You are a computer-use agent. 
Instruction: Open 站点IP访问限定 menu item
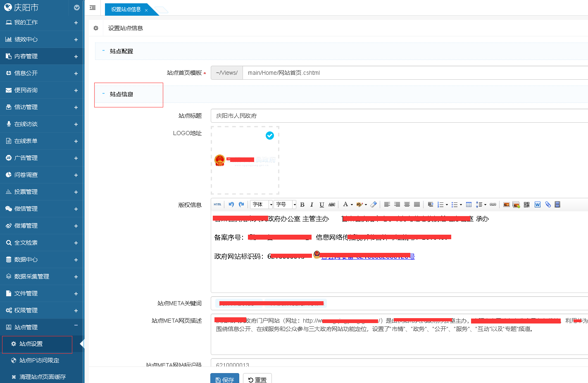click(x=39, y=360)
